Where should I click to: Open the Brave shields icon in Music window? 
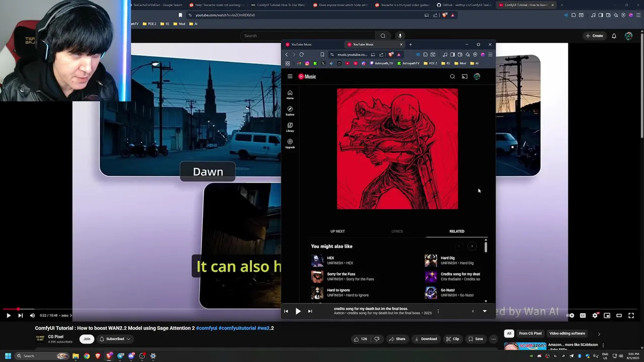tap(391, 54)
